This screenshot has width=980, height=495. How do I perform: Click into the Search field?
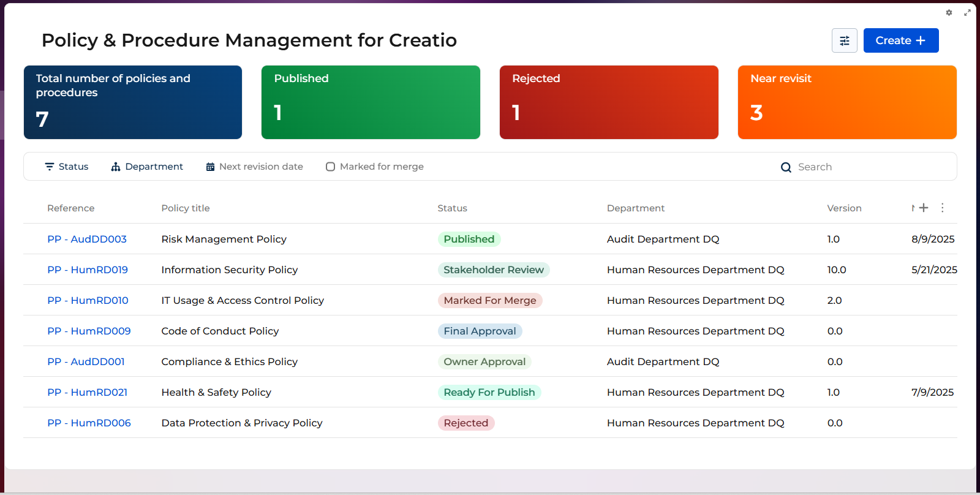tap(870, 167)
